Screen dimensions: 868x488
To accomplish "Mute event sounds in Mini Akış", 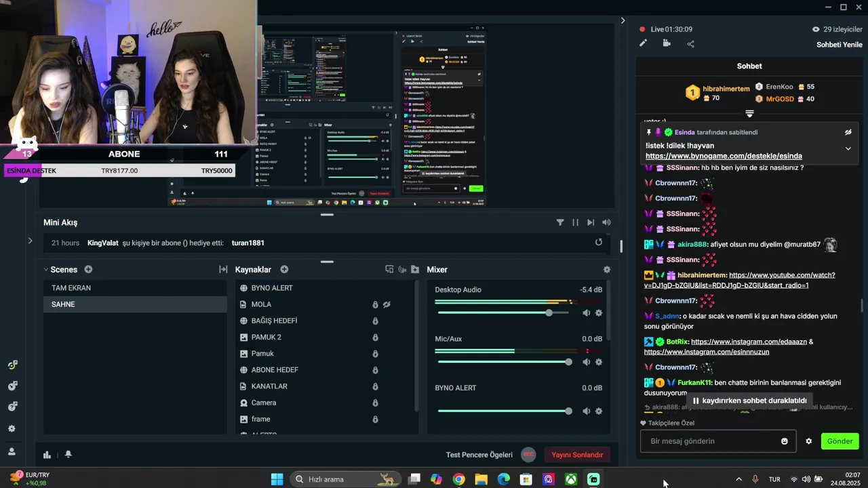I will click(x=606, y=222).
